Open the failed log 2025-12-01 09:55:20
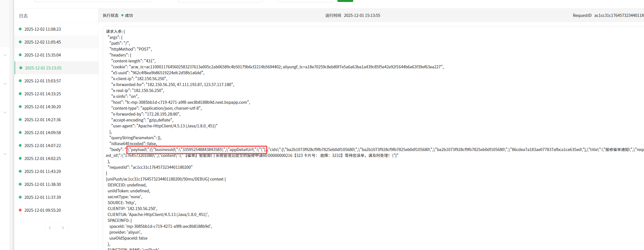 [42, 210]
